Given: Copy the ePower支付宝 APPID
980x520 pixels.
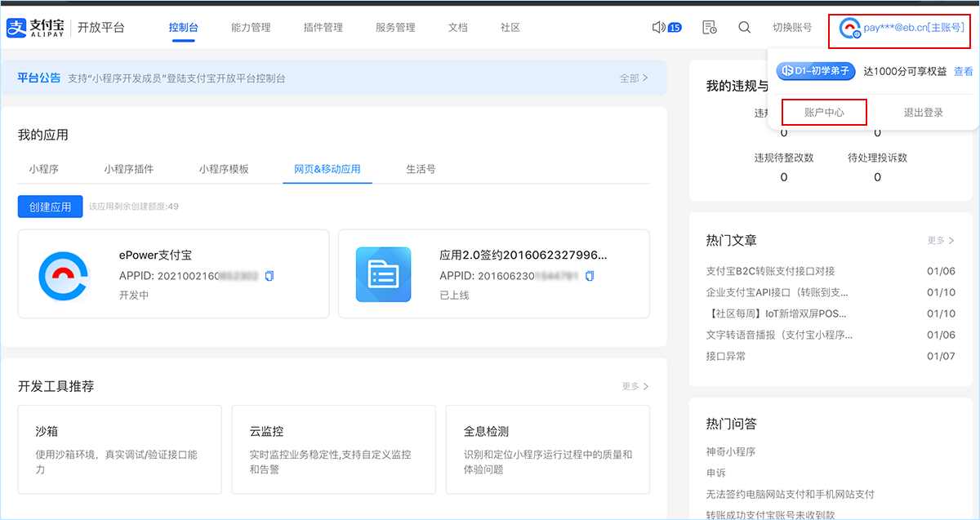Looking at the screenshot, I should (269, 276).
